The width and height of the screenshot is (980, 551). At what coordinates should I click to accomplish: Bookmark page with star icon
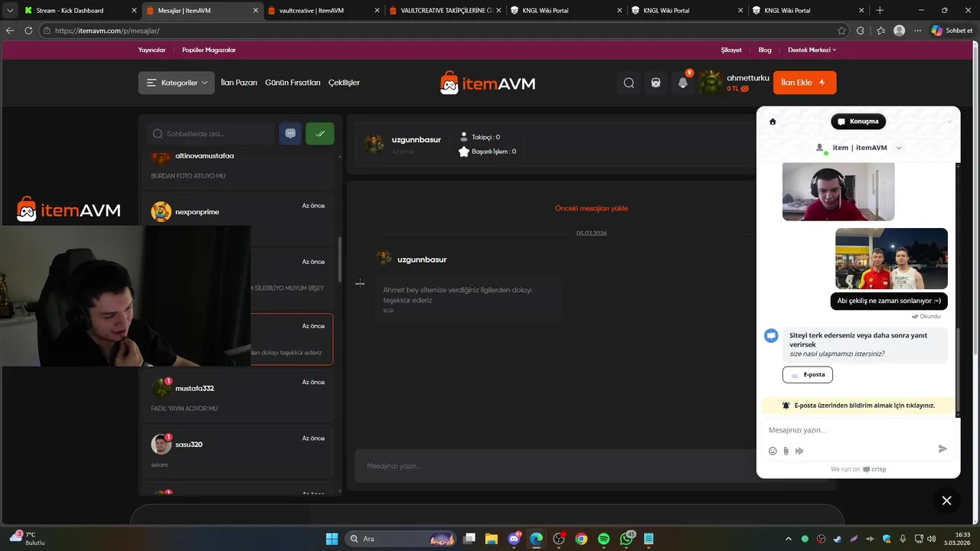(x=842, y=31)
